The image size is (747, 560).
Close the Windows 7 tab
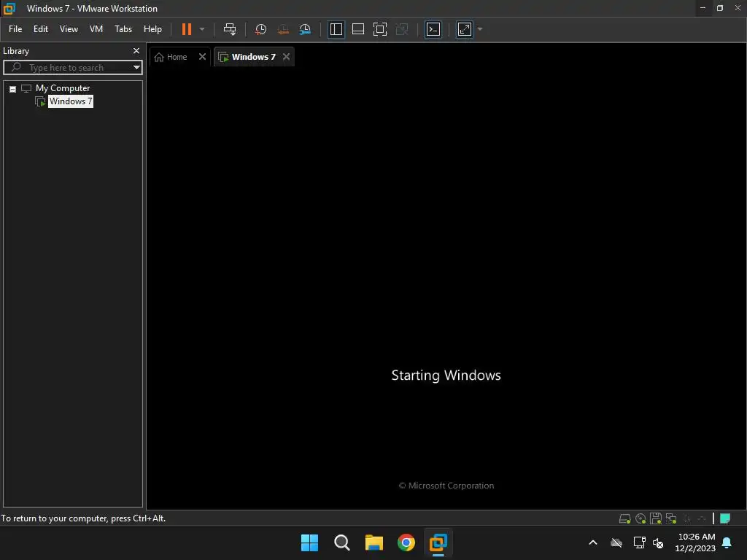pyautogui.click(x=286, y=57)
